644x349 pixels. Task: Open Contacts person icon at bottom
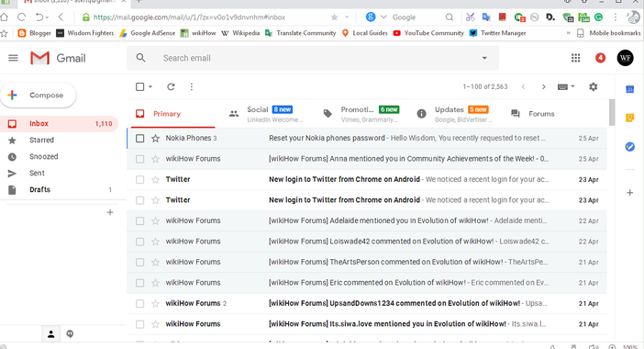pyautogui.click(x=51, y=334)
